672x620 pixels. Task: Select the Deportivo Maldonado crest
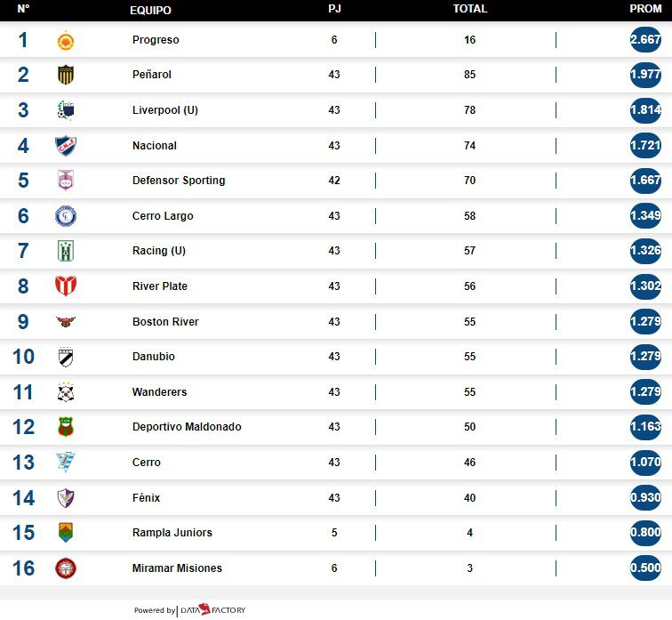click(66, 427)
